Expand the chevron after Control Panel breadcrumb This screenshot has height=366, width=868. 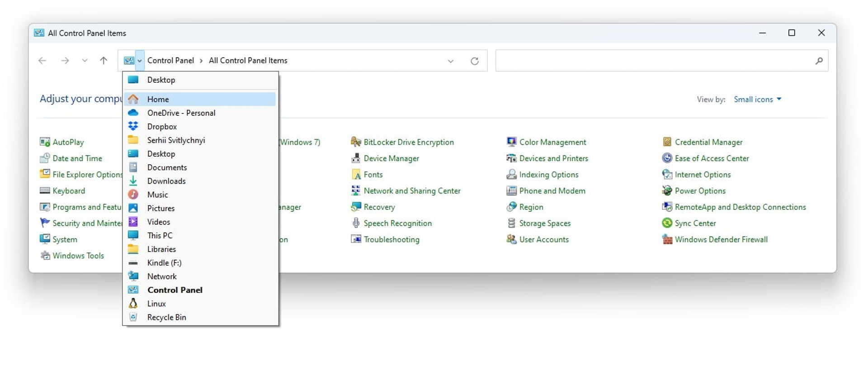[201, 61]
